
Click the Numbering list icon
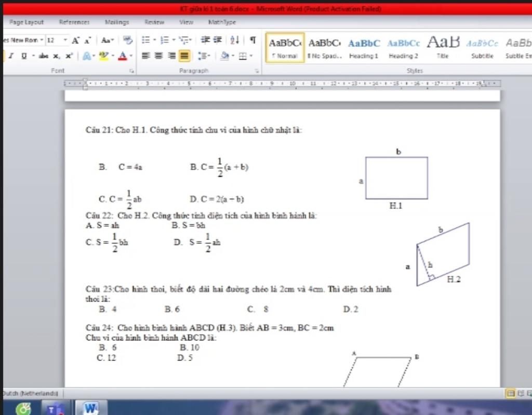[165, 40]
